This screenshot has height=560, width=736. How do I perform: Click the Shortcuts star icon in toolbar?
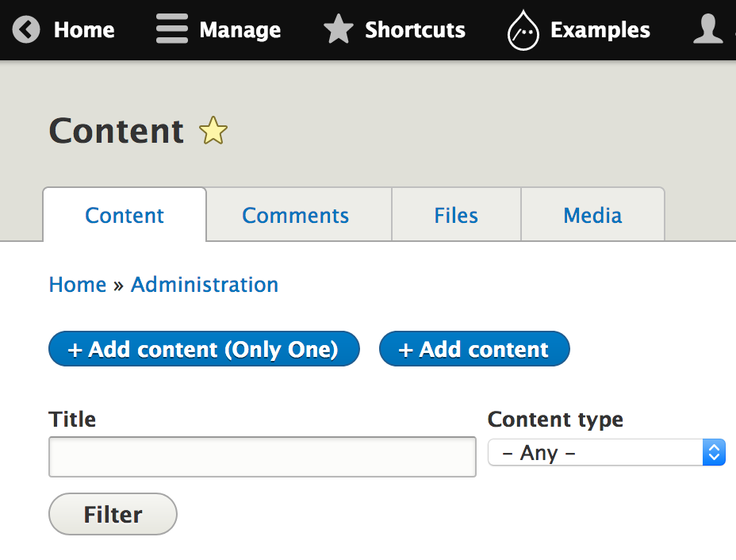[339, 30]
